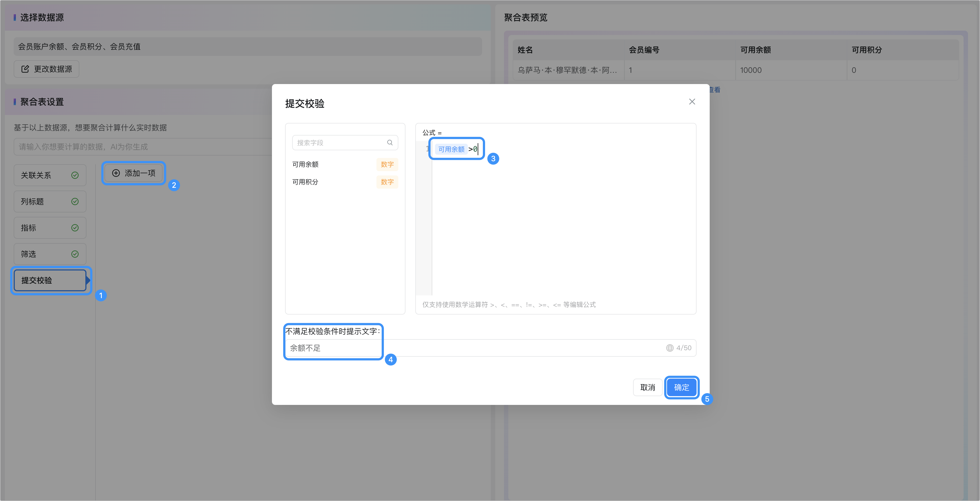
Task: Open the 关联关系 settings tab
Action: coord(50,175)
